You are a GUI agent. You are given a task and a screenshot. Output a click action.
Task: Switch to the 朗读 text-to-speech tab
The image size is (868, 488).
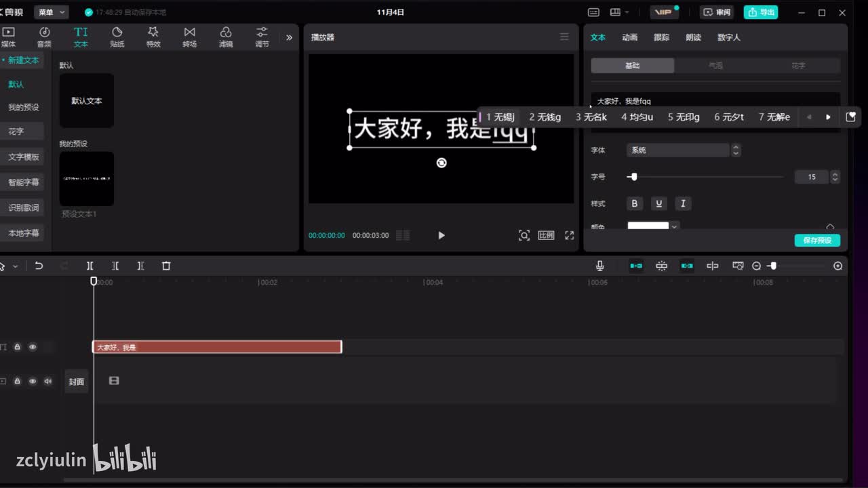693,37
